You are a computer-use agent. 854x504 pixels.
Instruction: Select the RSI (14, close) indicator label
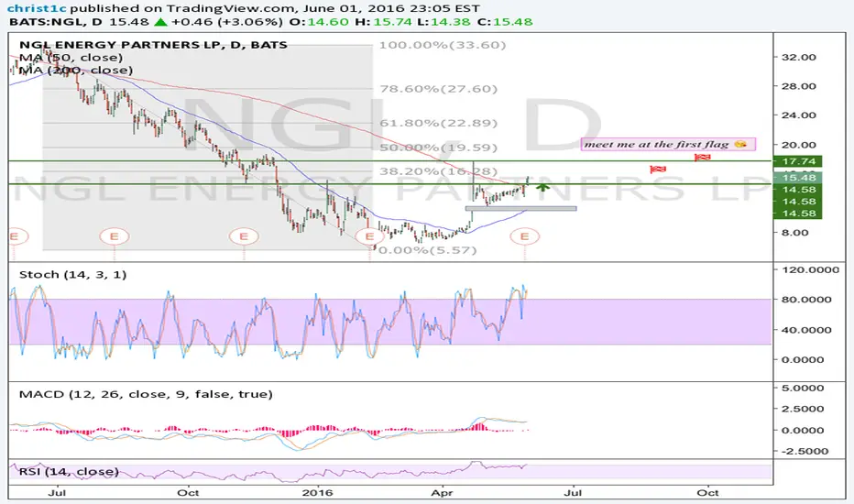click(x=69, y=471)
